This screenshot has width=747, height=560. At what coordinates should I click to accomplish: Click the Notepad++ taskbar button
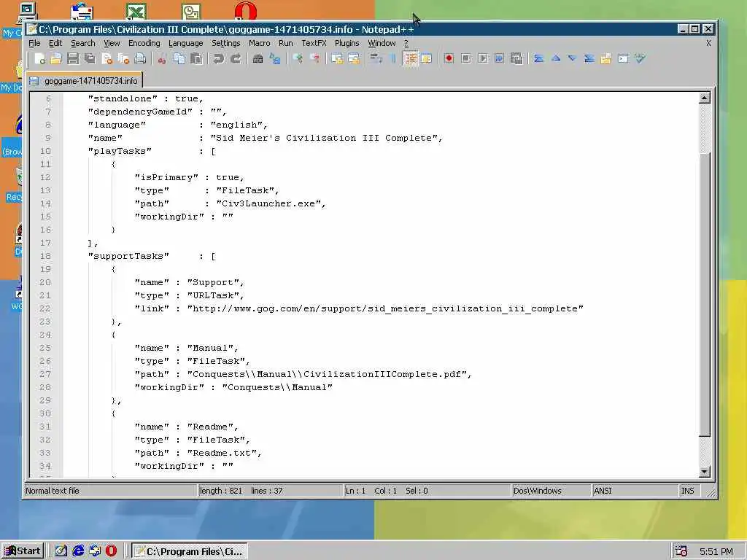(x=189, y=551)
